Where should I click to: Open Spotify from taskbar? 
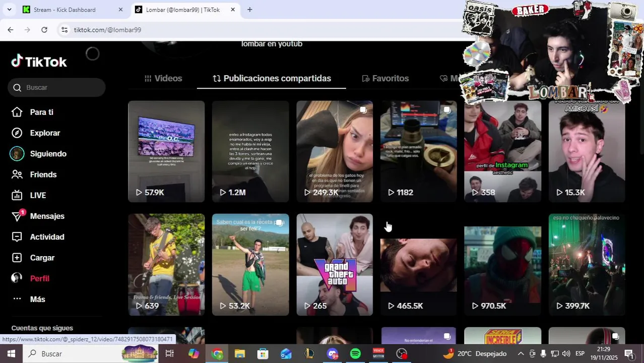355,353
